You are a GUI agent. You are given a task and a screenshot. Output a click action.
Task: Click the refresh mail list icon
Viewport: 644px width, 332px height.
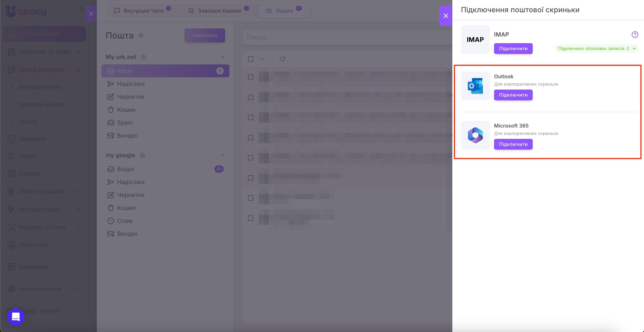coord(282,59)
